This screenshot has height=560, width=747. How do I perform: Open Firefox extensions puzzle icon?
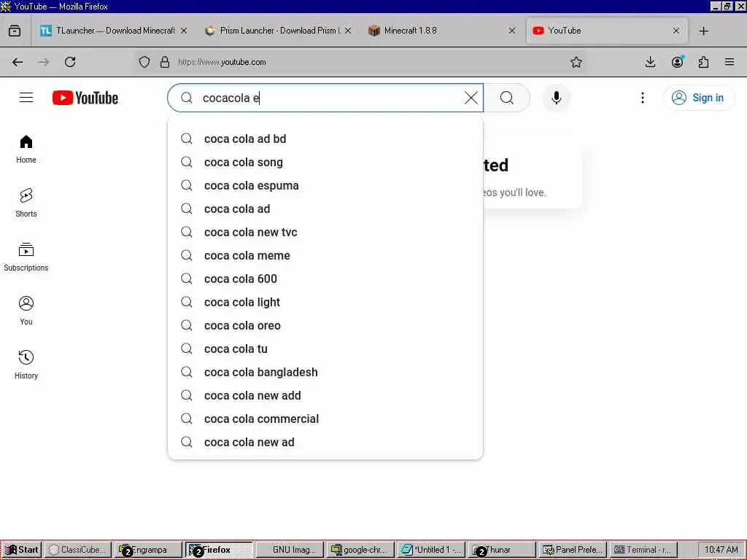(x=703, y=62)
